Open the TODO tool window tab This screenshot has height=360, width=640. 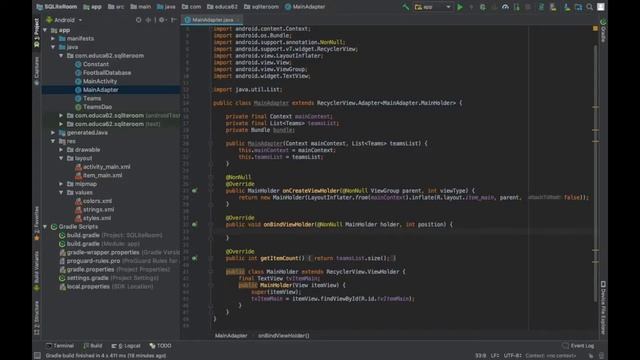[160, 346]
